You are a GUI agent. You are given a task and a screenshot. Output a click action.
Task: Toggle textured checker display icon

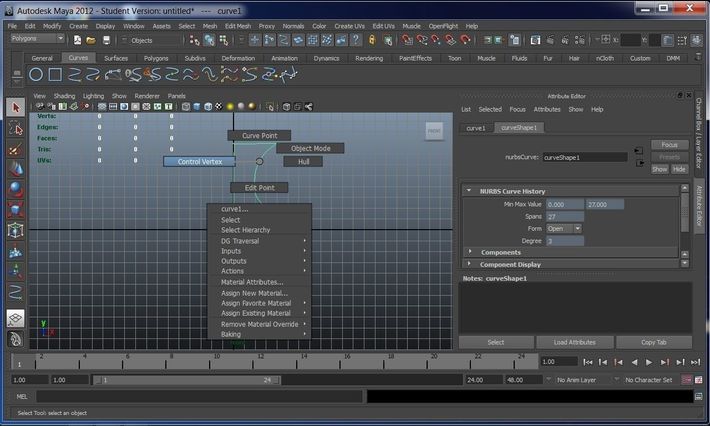219,107
